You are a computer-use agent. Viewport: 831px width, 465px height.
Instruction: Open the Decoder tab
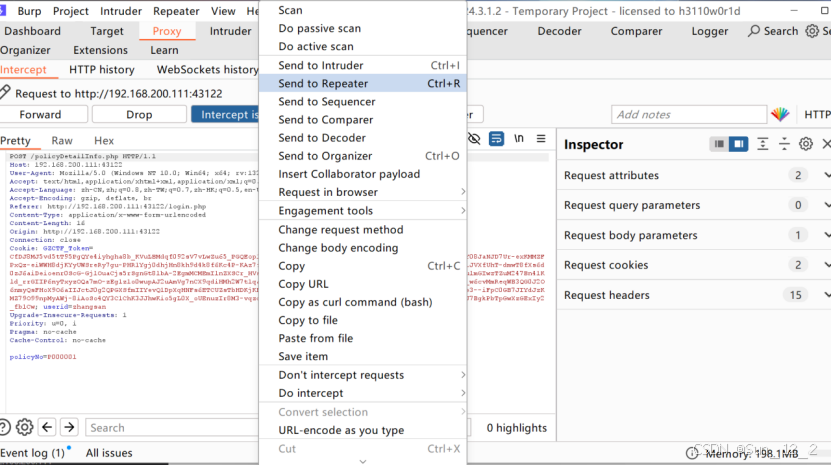point(559,31)
